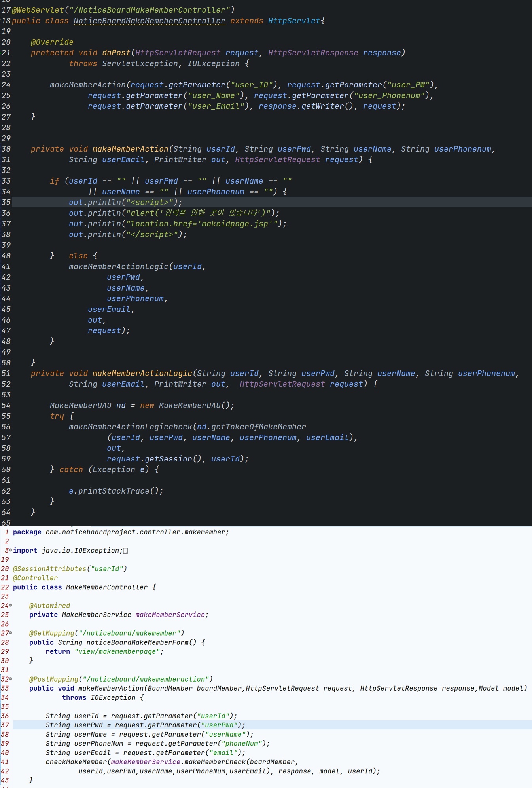Screen dimensions: 532x788
Task: Click line number 51 in the upper editor gutter
Action: tap(6, 373)
